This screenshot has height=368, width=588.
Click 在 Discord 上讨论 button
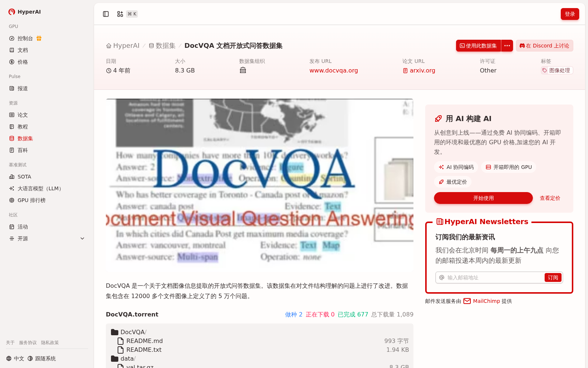[x=545, y=46]
